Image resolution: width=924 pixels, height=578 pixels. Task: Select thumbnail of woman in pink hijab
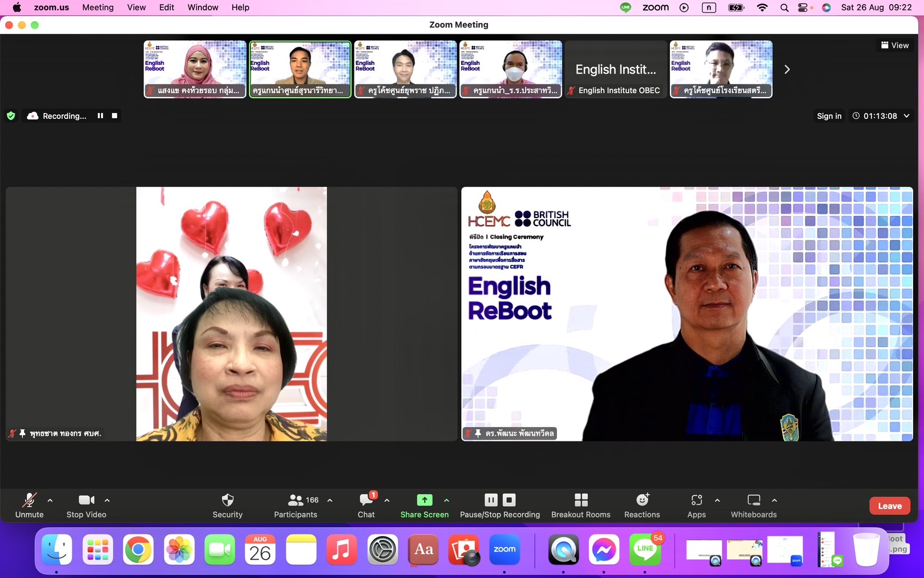click(195, 69)
